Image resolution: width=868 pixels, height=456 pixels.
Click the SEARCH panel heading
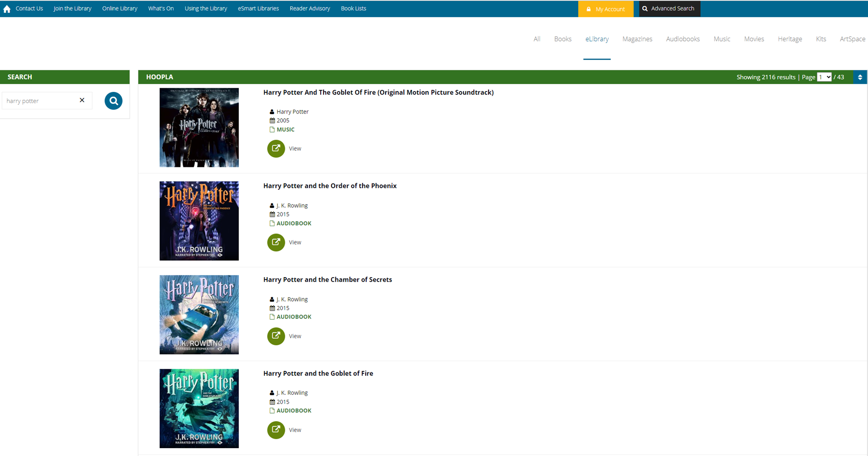pyautogui.click(x=20, y=77)
